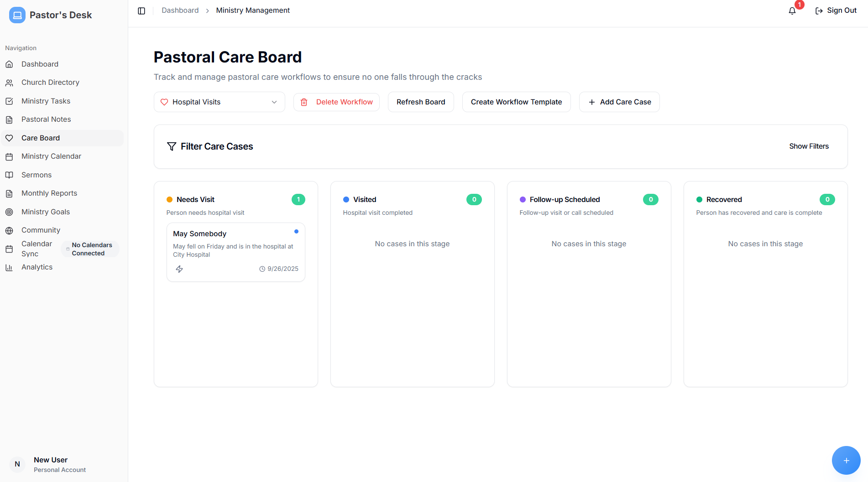The width and height of the screenshot is (868, 482).
Task: Expand the New User account menu
Action: 50,464
